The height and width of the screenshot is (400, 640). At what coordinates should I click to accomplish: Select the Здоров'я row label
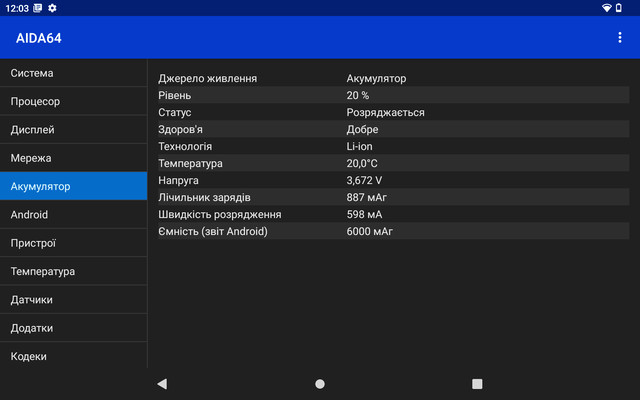[180, 129]
